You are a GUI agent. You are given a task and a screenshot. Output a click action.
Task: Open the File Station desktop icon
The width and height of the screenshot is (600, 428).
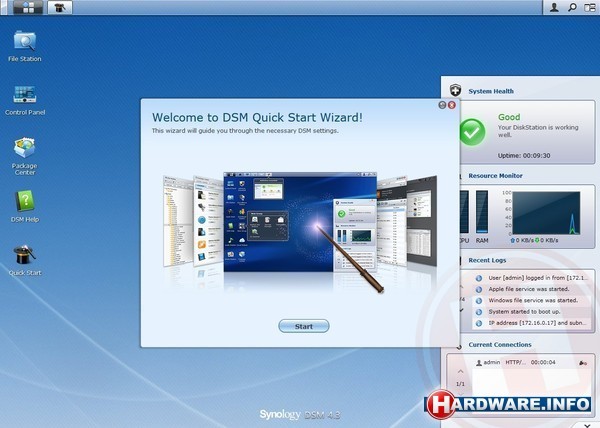click(25, 46)
